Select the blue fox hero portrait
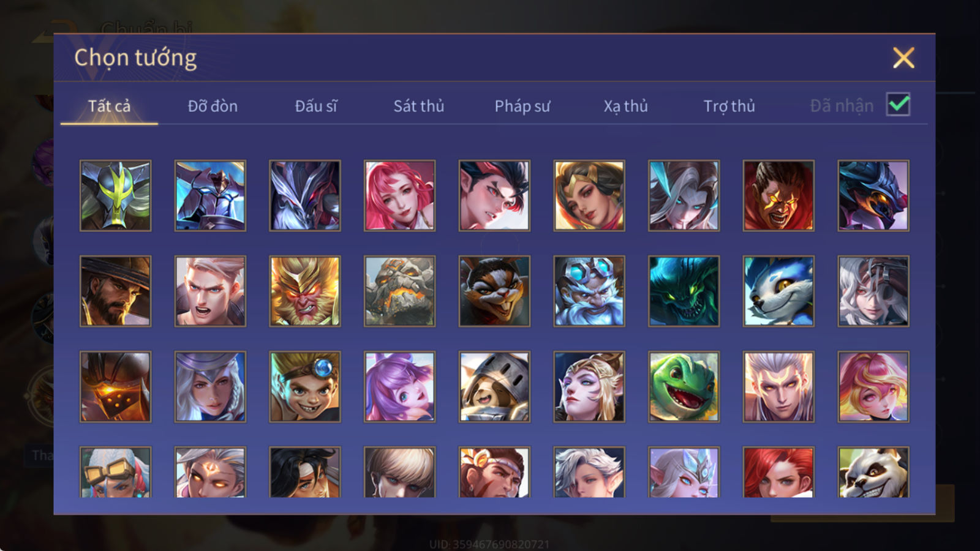This screenshot has width=980, height=551. point(778,291)
